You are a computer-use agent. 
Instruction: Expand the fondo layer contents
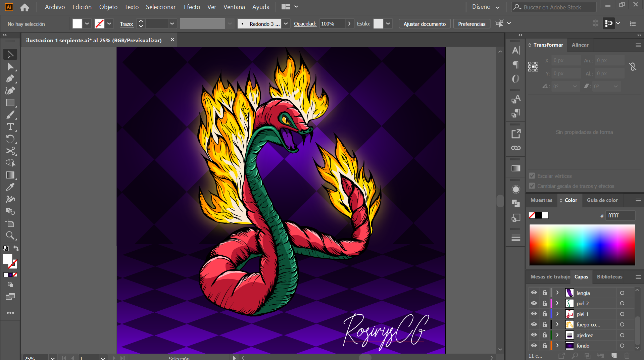557,346
